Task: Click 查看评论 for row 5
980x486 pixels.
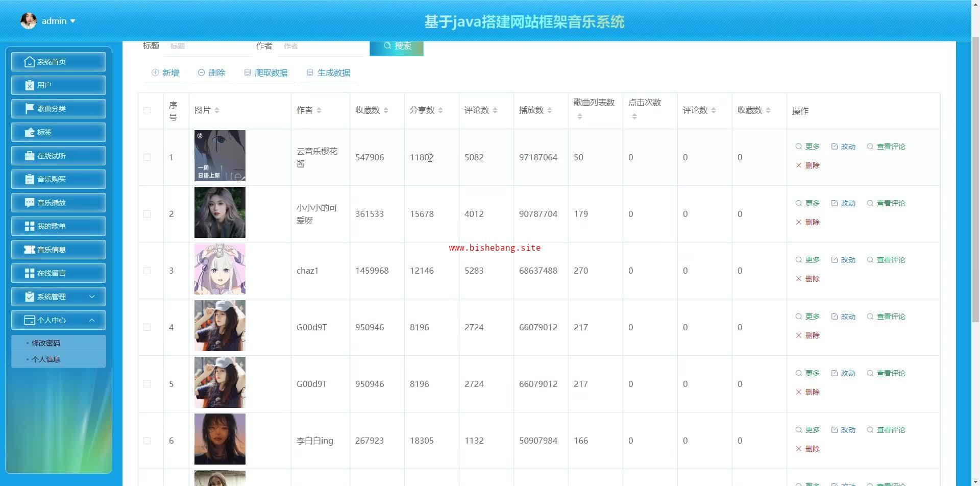Action: click(886, 373)
